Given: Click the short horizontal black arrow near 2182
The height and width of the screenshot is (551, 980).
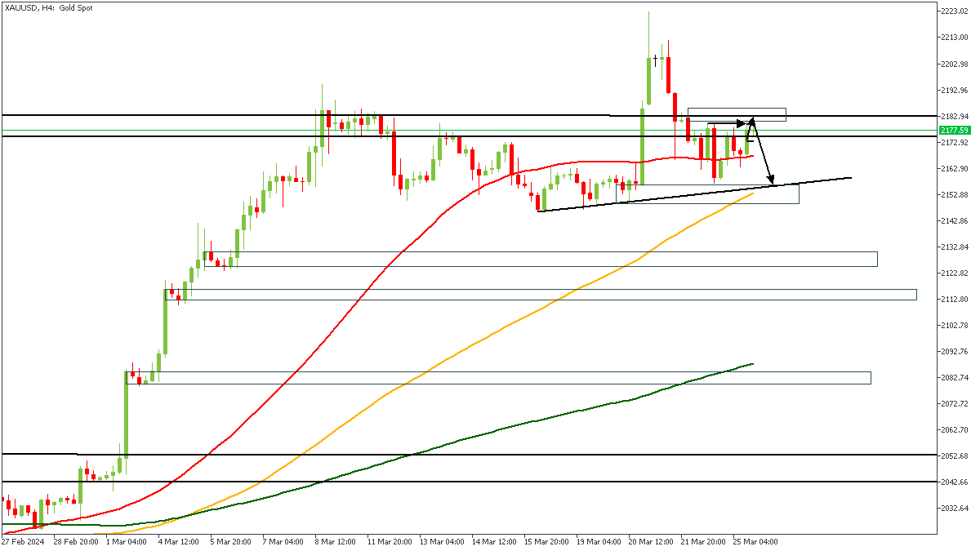Looking at the screenshot, I should coord(727,124).
